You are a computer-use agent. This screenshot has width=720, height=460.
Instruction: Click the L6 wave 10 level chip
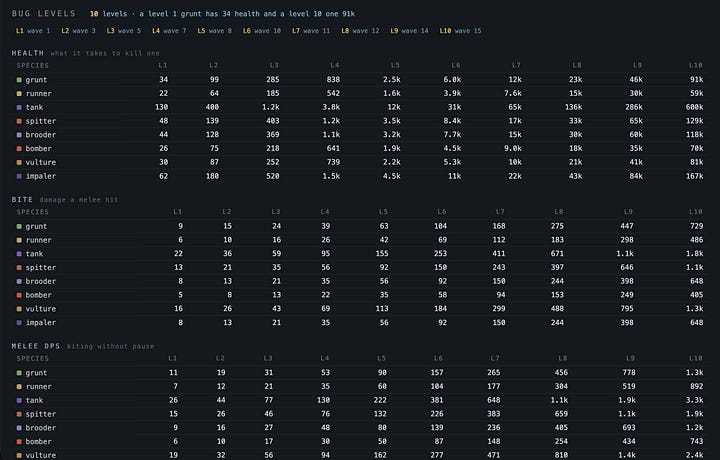262,31
